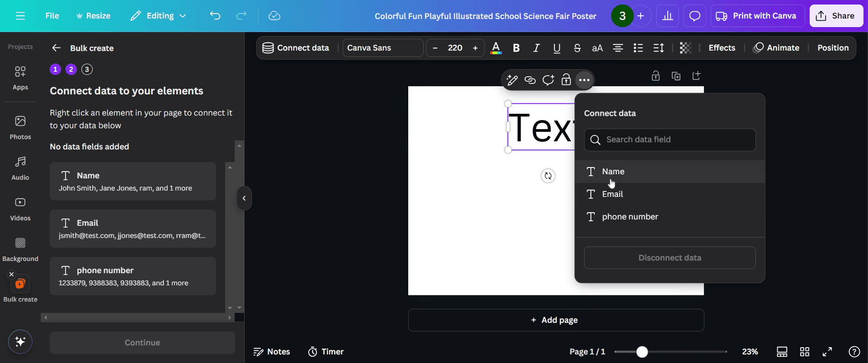Viewport: 868px width, 363px height.
Task: Open grid view of pages
Action: pos(805,352)
